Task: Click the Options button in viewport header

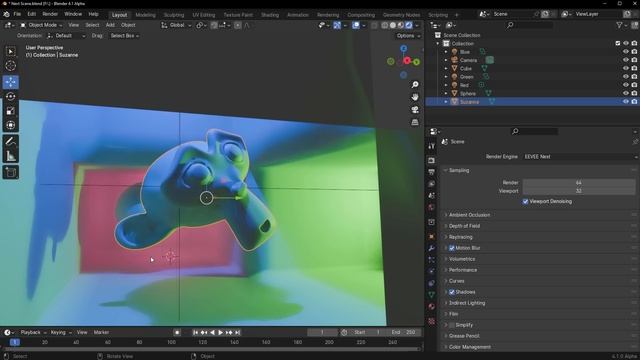Action: tap(408, 36)
